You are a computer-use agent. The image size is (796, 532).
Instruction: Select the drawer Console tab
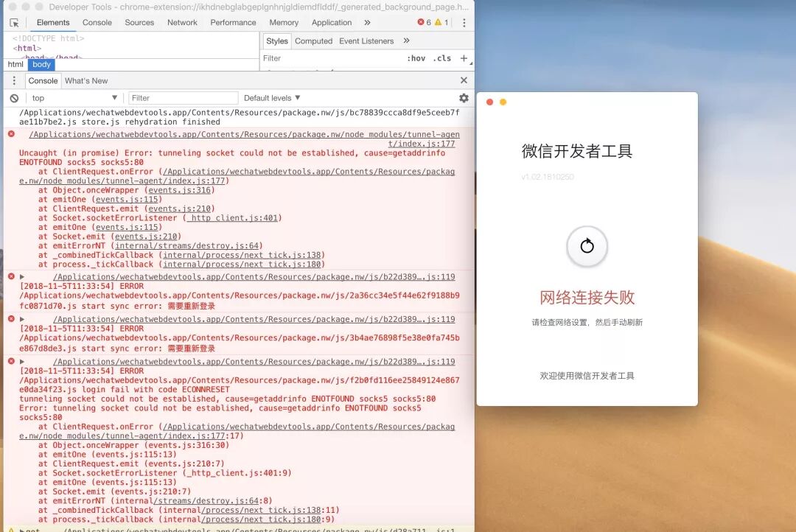tap(43, 81)
